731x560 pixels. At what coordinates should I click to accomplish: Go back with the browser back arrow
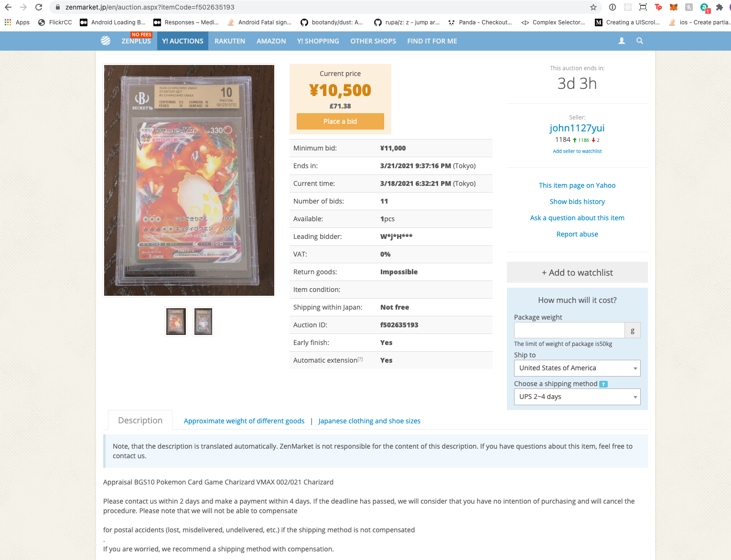pos(8,7)
